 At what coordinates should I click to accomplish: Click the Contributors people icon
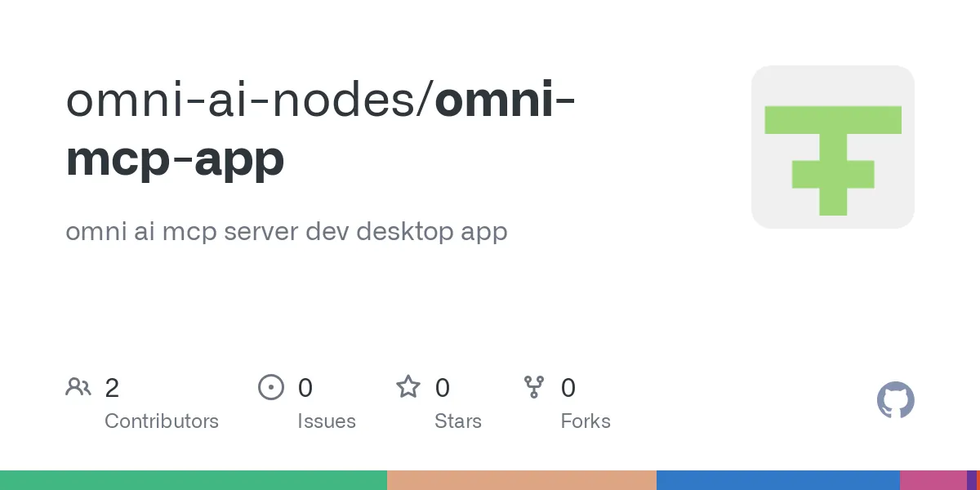click(x=78, y=387)
